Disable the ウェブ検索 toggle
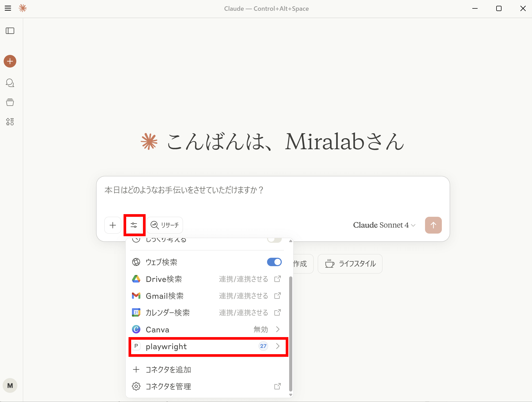532x402 pixels. [274, 262]
